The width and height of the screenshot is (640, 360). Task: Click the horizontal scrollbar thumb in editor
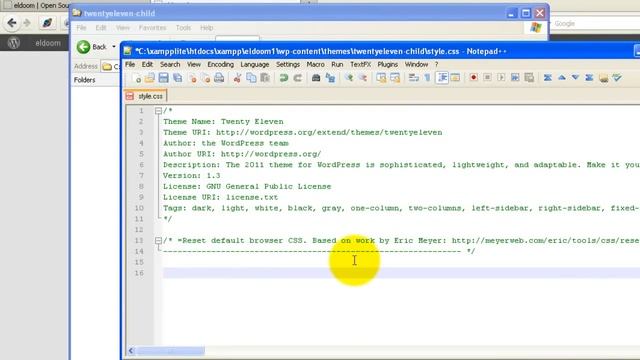pos(170,351)
